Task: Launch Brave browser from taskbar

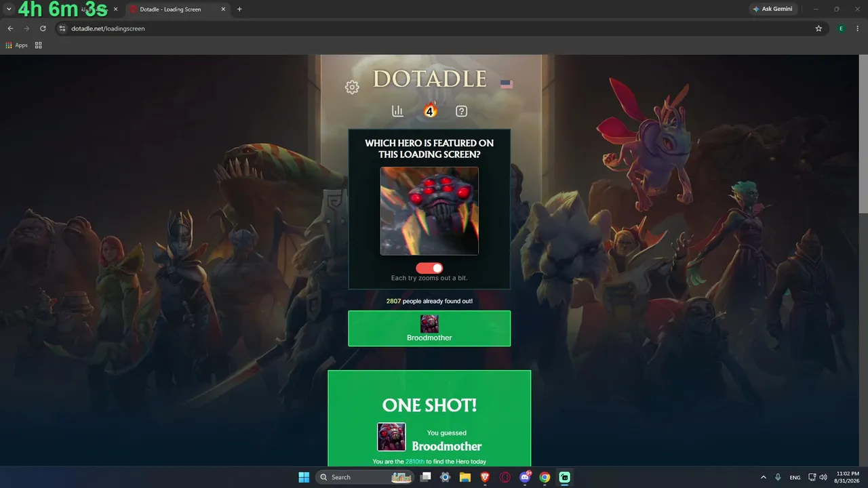Action: 485,477
